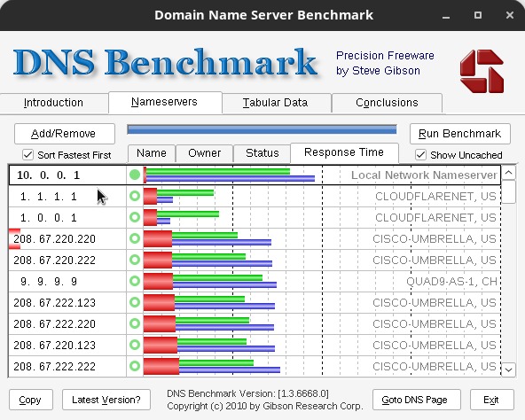This screenshot has width=525, height=420.
Task: Select the Name sub-tab
Action: point(152,153)
